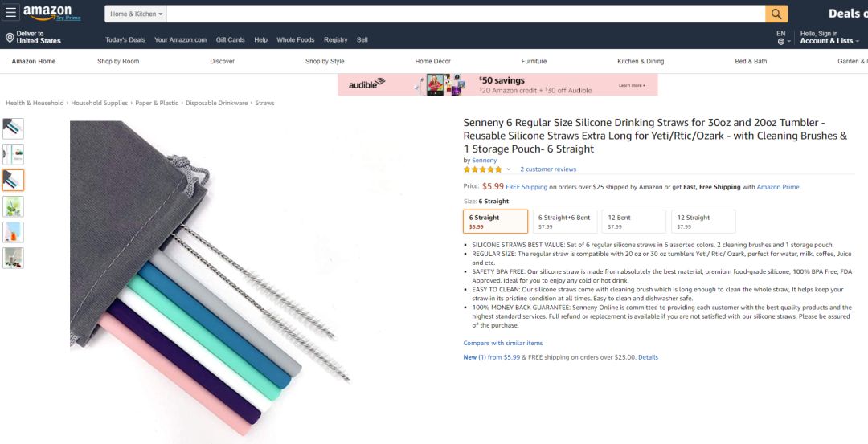Viewport: 868px width, 444px height.
Task: Choose the 12 Bent size option
Action: [633, 222]
